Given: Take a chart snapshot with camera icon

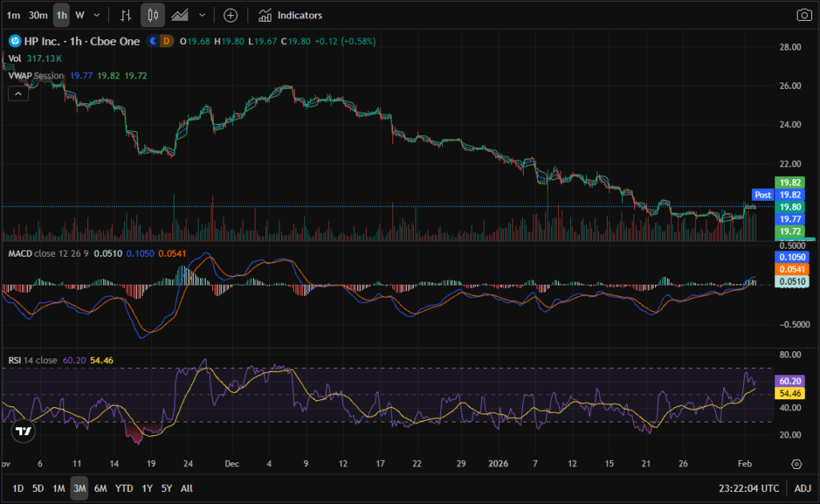Looking at the screenshot, I should (x=803, y=15).
